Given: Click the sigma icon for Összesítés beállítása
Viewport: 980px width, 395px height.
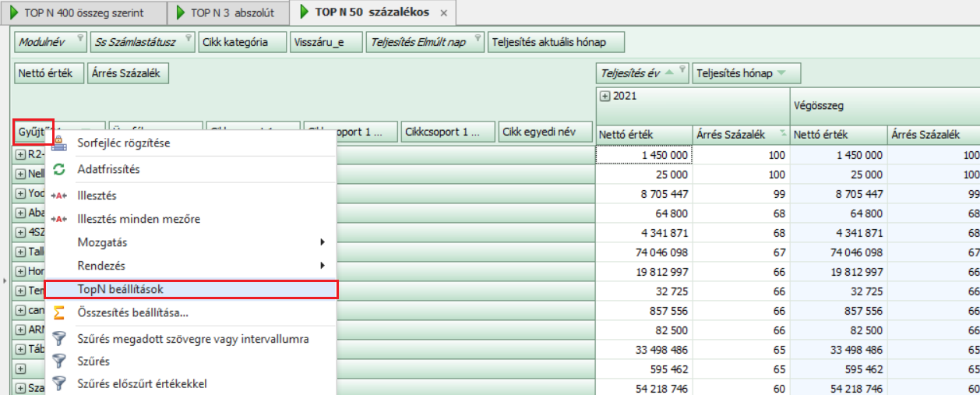Looking at the screenshot, I should pyautogui.click(x=58, y=312).
